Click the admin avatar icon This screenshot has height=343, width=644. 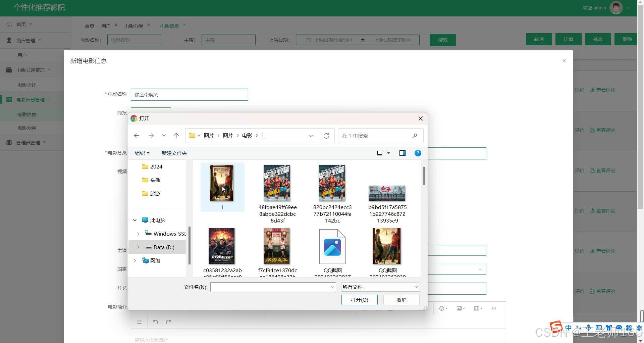(x=616, y=8)
